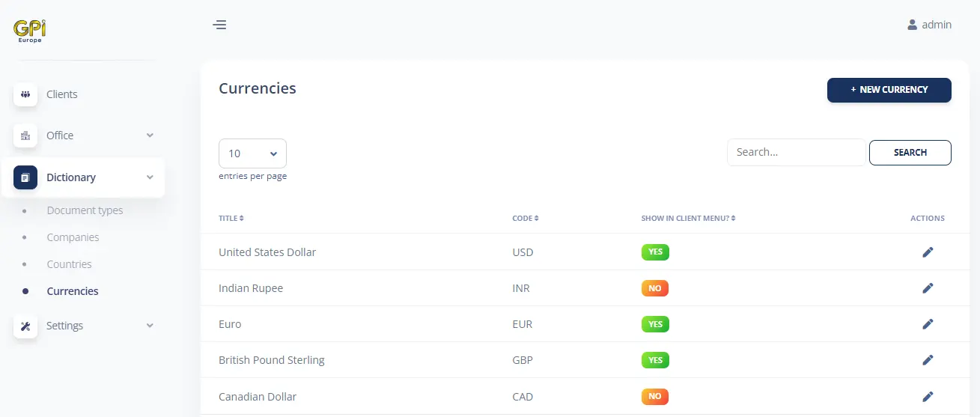Click the pencil icon for Euro
This screenshot has height=417, width=980.
pos(928,324)
